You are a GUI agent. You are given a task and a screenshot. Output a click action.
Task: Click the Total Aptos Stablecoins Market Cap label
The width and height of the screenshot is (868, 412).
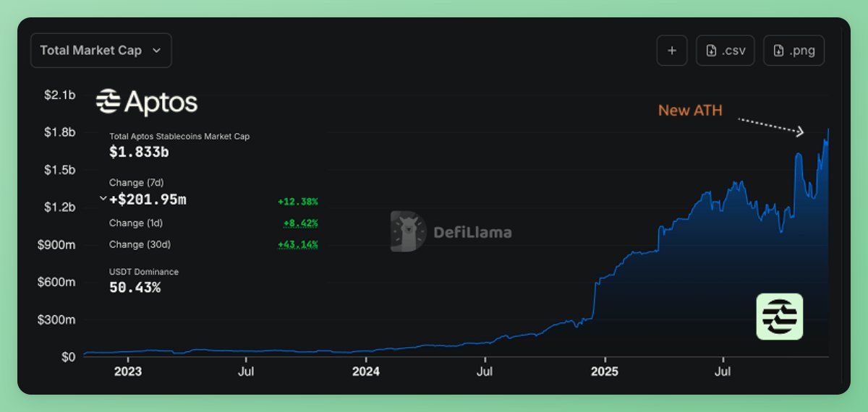click(x=179, y=136)
